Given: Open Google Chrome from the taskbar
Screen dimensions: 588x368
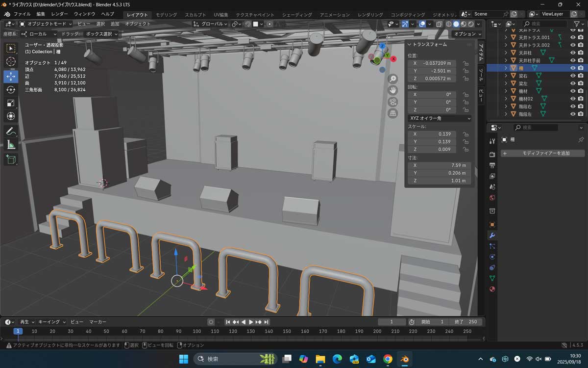Looking at the screenshot, I should point(388,359).
